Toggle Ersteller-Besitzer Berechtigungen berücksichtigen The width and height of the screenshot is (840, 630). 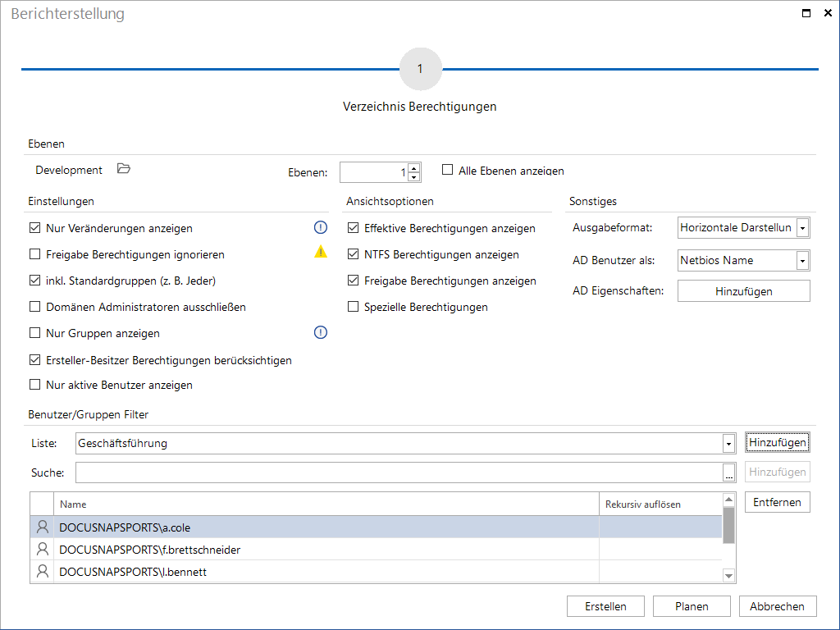click(34, 360)
